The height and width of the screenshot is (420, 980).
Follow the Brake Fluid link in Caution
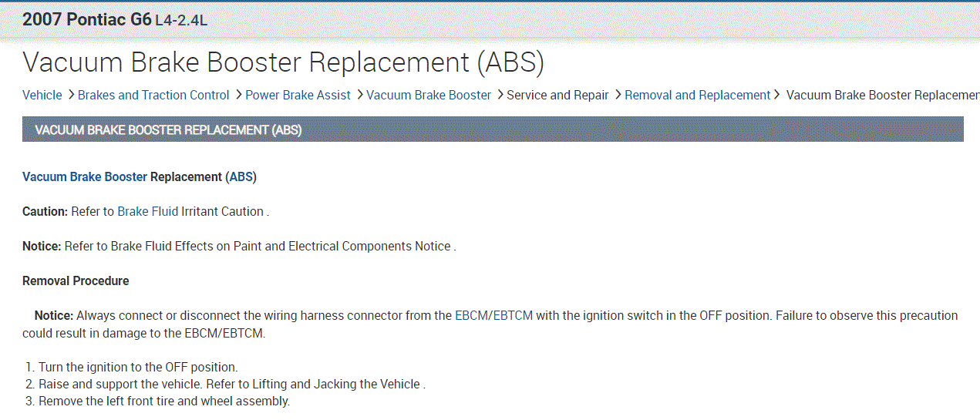tap(147, 212)
